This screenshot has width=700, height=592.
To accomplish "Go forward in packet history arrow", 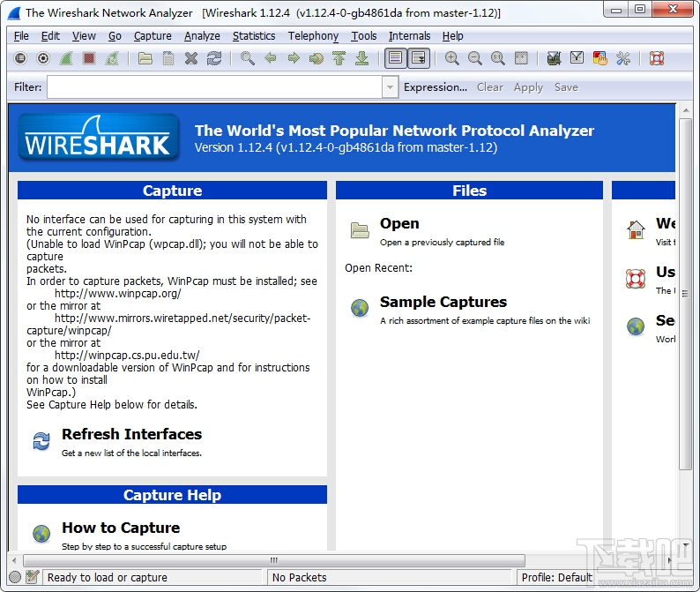I will (294, 58).
